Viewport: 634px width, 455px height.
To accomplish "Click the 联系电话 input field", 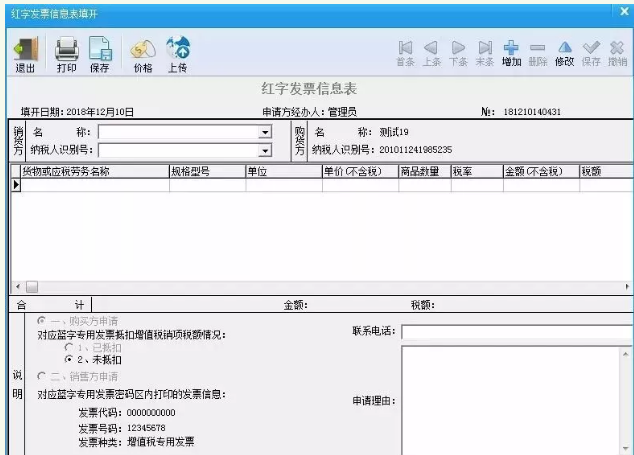I will 515,332.
